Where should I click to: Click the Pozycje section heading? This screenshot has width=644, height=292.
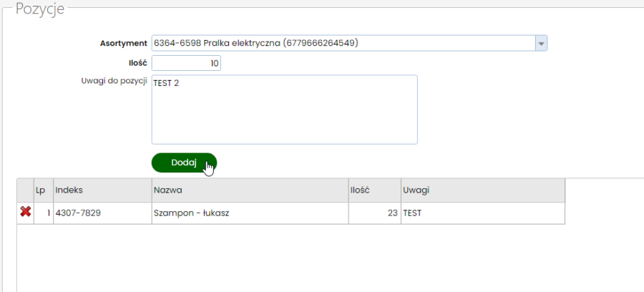point(40,9)
